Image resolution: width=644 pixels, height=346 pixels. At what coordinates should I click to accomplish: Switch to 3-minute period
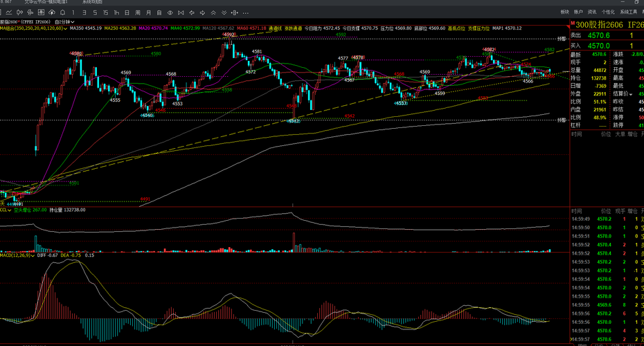pyautogui.click(x=84, y=12)
